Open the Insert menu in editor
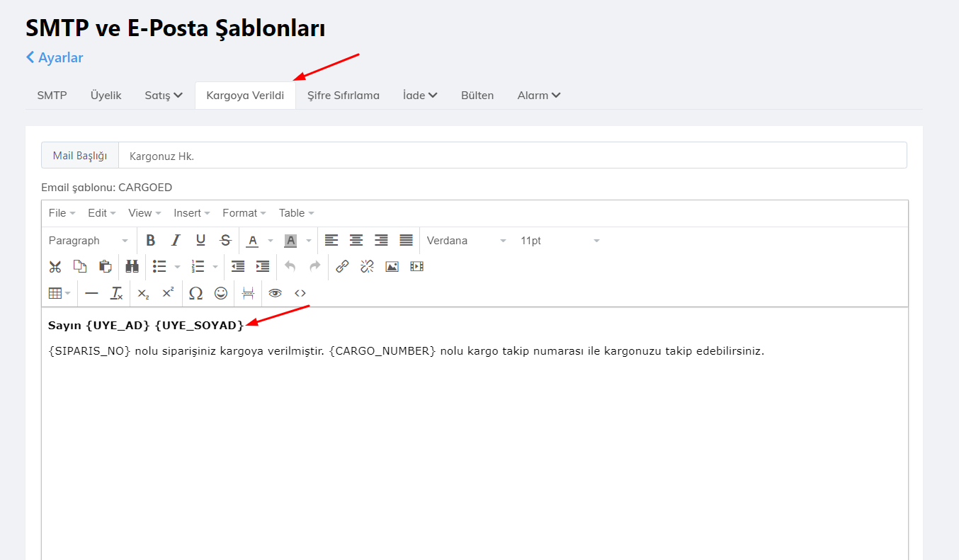959x560 pixels. click(191, 213)
